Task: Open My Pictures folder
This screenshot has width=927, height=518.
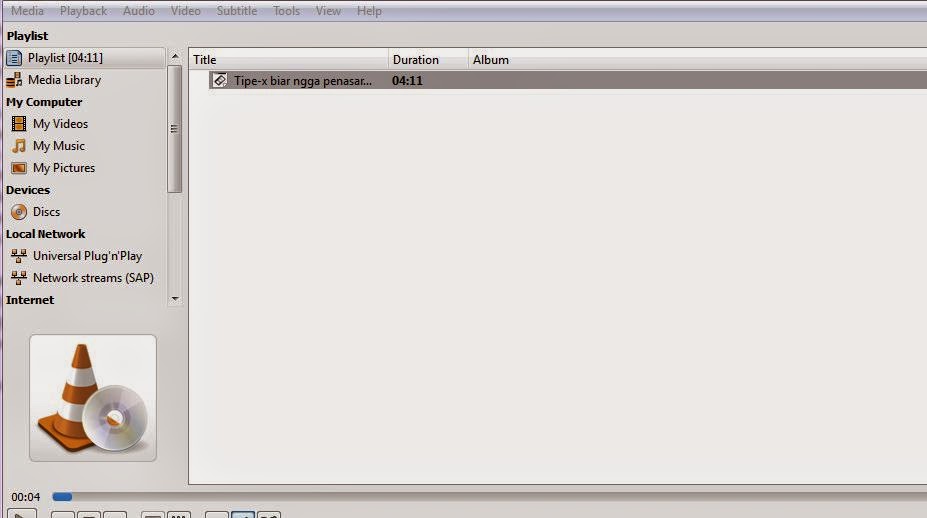Action: 64,168
